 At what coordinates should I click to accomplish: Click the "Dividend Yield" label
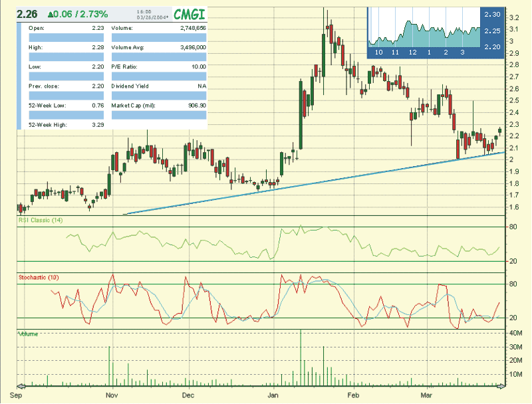(130, 86)
